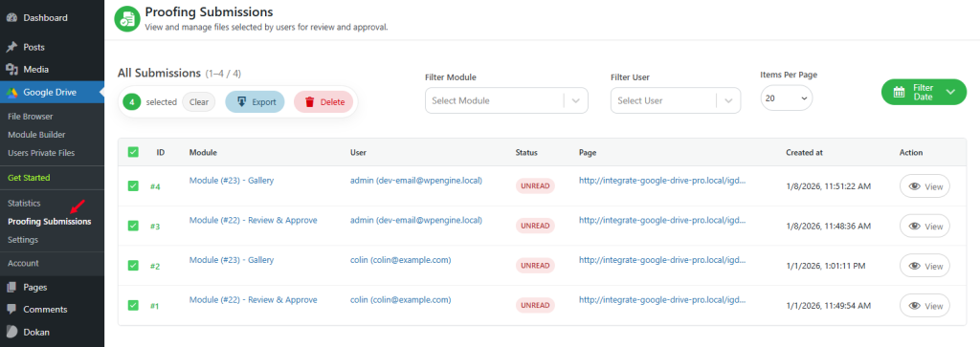The width and height of the screenshot is (980, 347).
Task: Open the Select User dropdown
Action: (676, 100)
